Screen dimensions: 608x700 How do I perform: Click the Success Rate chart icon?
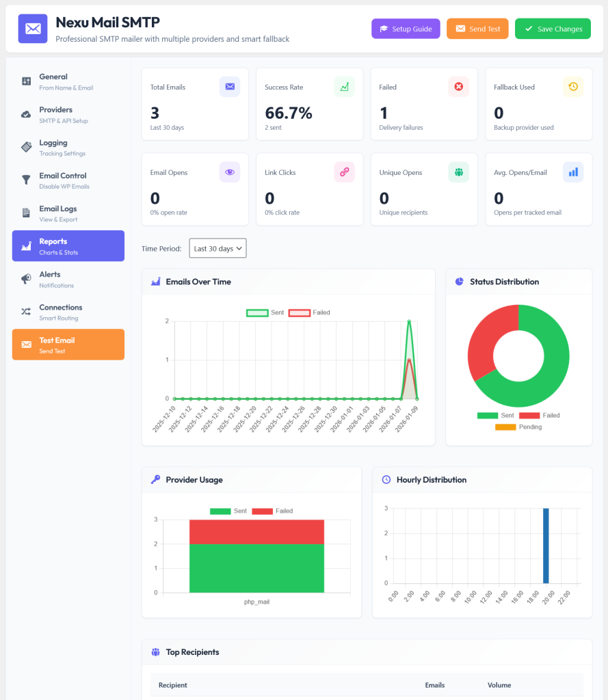pos(345,87)
